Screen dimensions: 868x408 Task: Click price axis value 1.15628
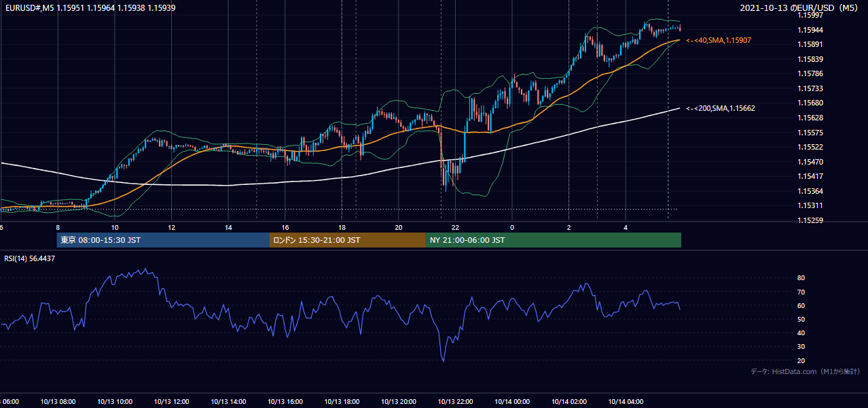[x=810, y=118]
